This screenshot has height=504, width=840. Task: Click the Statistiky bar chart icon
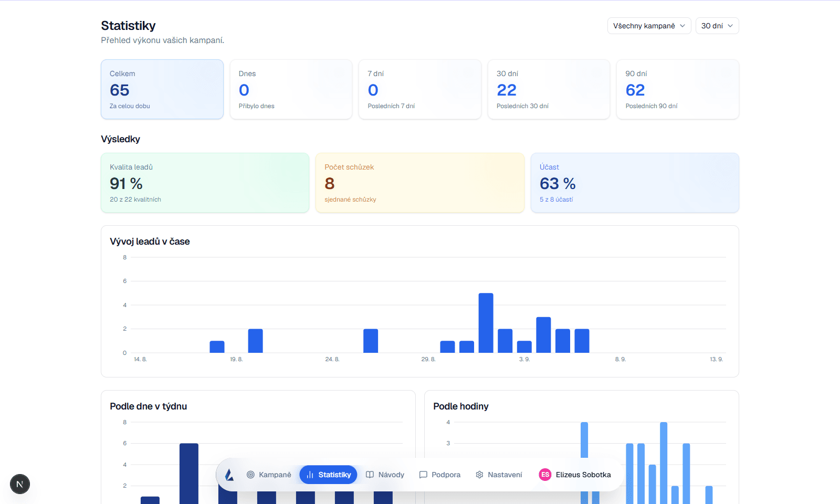point(310,475)
